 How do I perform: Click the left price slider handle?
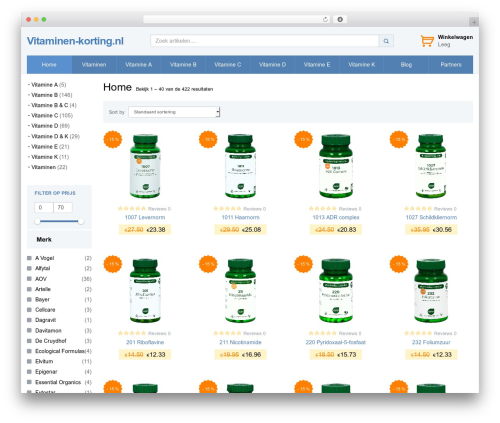pyautogui.click(x=37, y=221)
